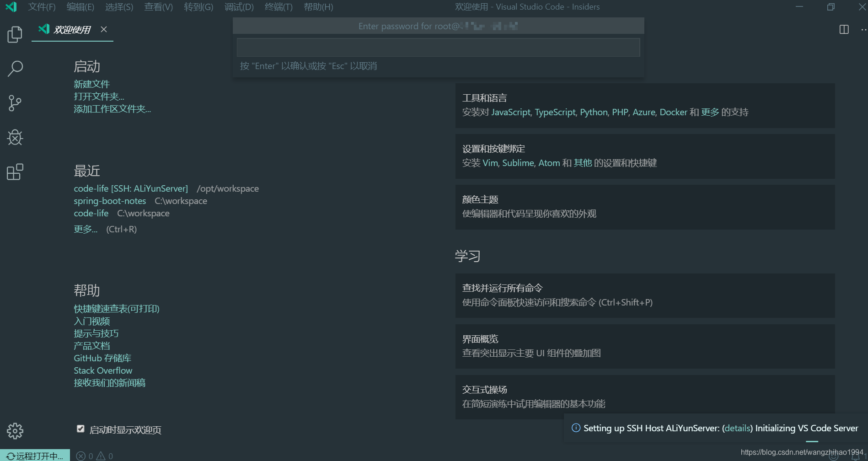Viewport: 868px width, 461px height.
Task: Open the 文件(F) menu
Action: pyautogui.click(x=42, y=7)
